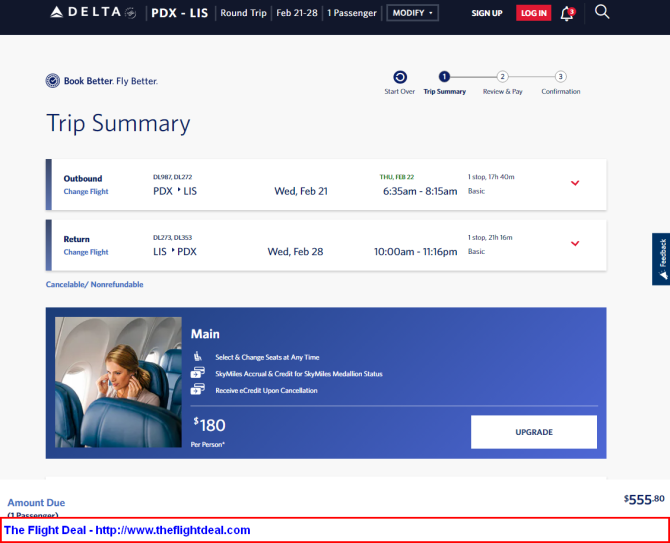
Task: Open the Feedback side tab
Action: [x=661, y=259]
